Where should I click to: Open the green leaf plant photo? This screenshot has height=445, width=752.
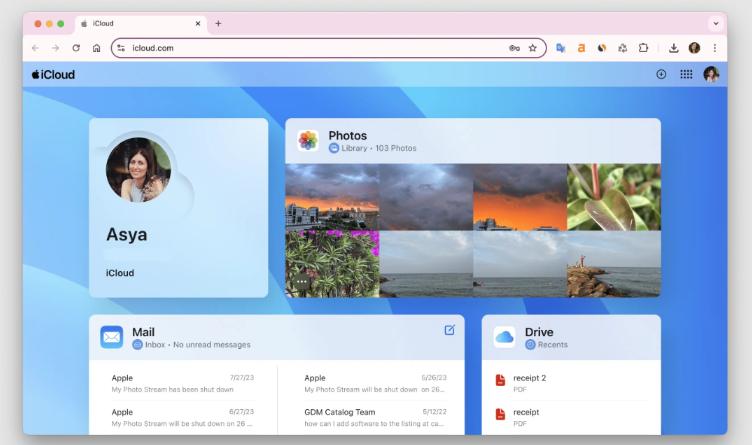(614, 197)
